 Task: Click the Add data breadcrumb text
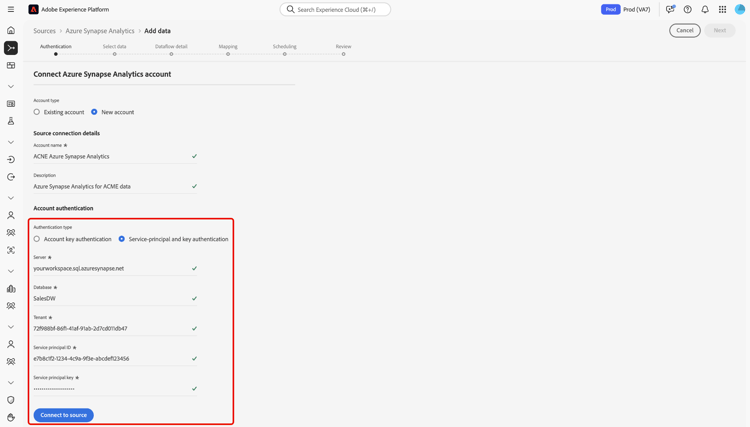(x=157, y=31)
